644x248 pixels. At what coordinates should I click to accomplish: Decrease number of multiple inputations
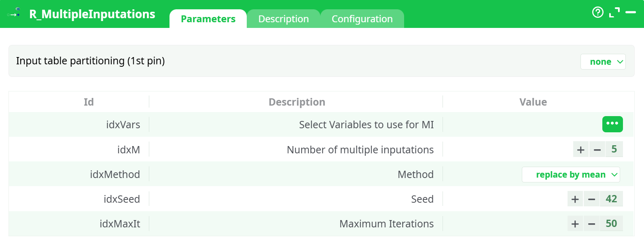597,150
